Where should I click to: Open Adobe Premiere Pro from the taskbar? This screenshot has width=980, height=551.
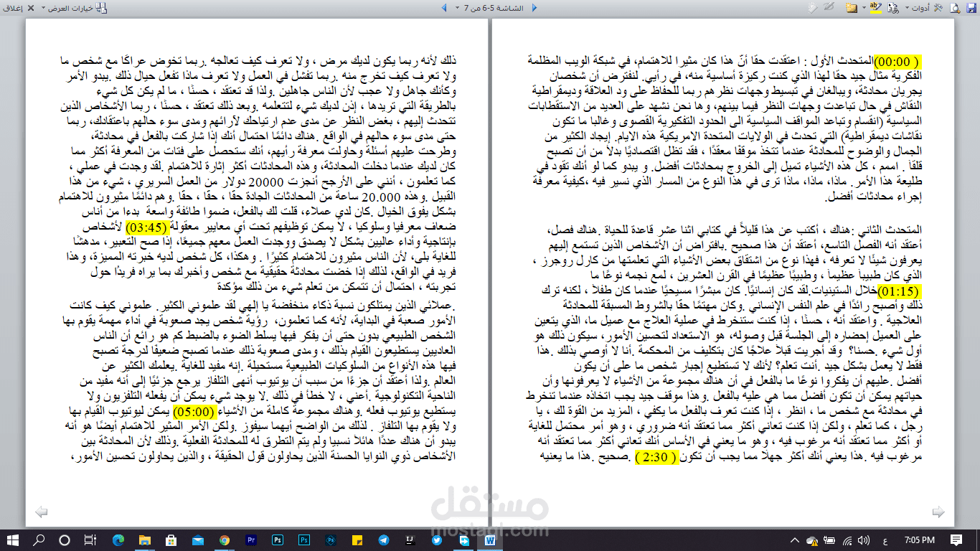coord(252,541)
